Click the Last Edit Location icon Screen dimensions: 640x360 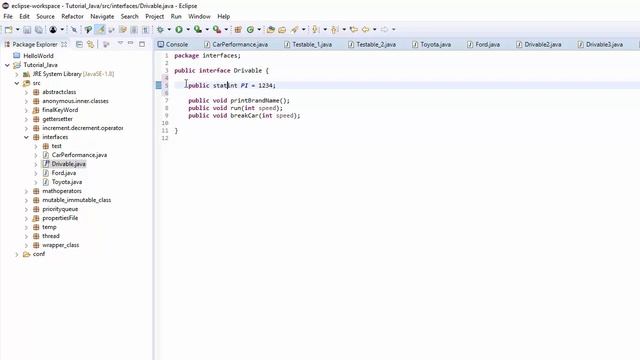pyautogui.click(x=354, y=29)
